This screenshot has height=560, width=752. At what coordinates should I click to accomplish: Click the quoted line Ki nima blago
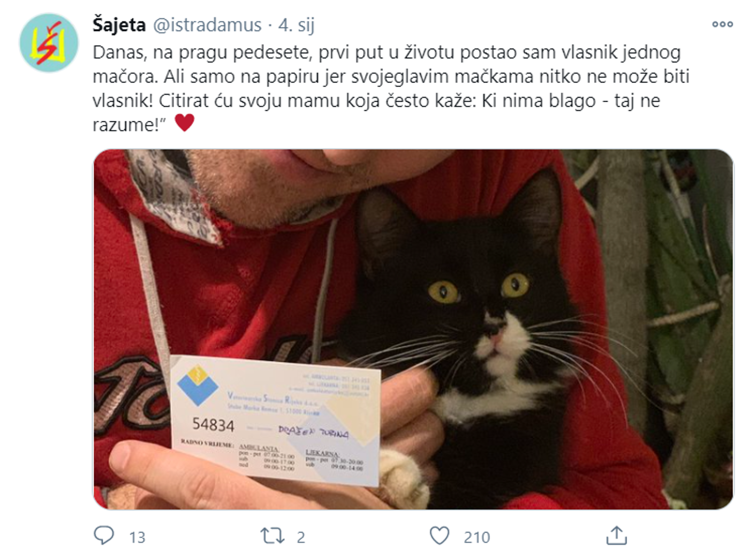click(x=570, y=101)
